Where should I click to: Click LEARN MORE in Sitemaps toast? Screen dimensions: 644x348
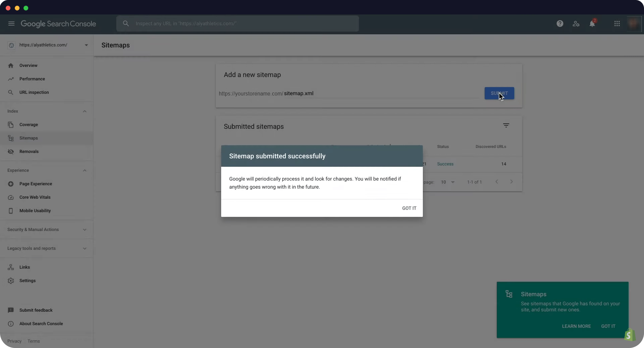tap(576, 326)
